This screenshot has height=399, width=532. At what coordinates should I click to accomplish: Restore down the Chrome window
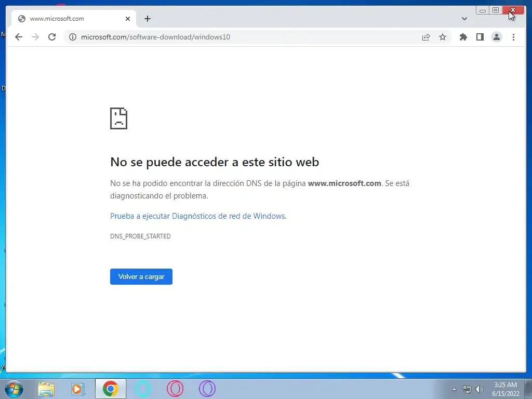(496, 10)
